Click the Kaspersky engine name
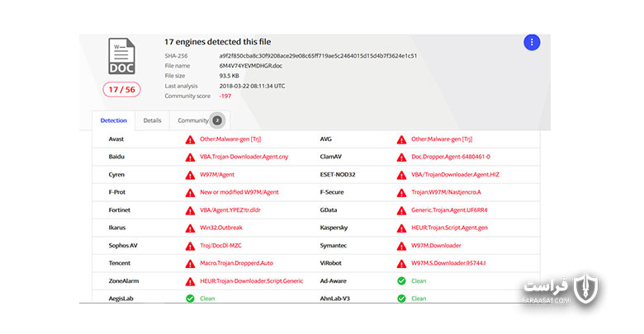 334,228
